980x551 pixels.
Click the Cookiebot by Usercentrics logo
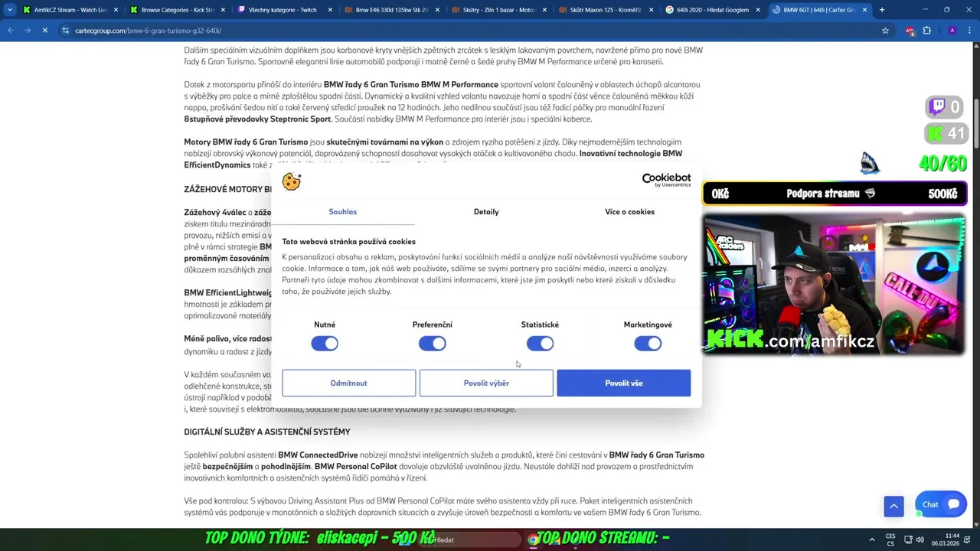tap(666, 180)
